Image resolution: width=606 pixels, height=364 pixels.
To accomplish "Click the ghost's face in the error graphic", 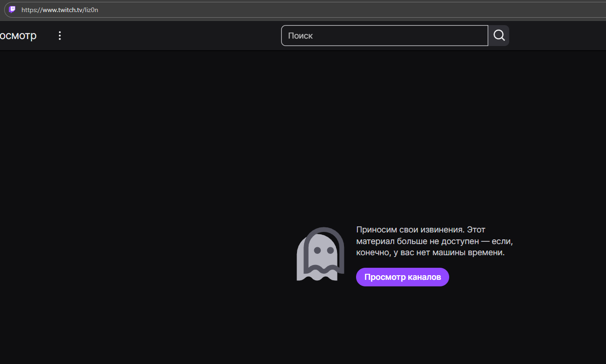I will coord(324,250).
